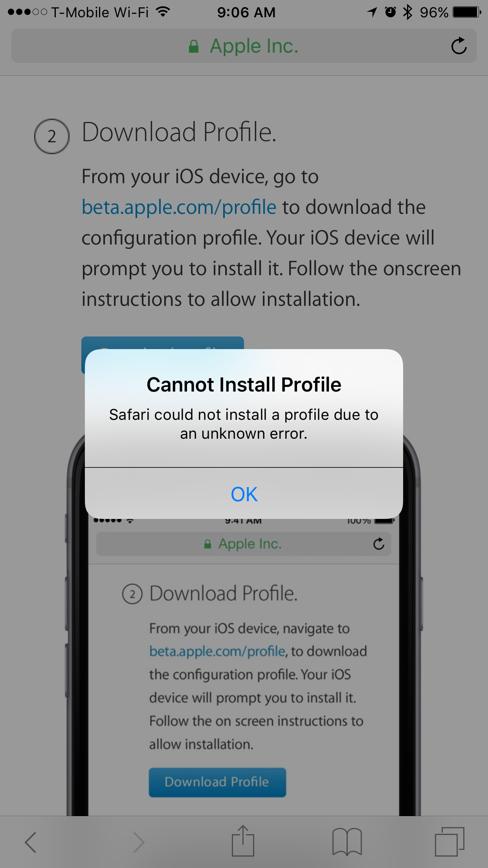
Task: Tap OK in the Cannot Install Profile alert
Action: [244, 494]
